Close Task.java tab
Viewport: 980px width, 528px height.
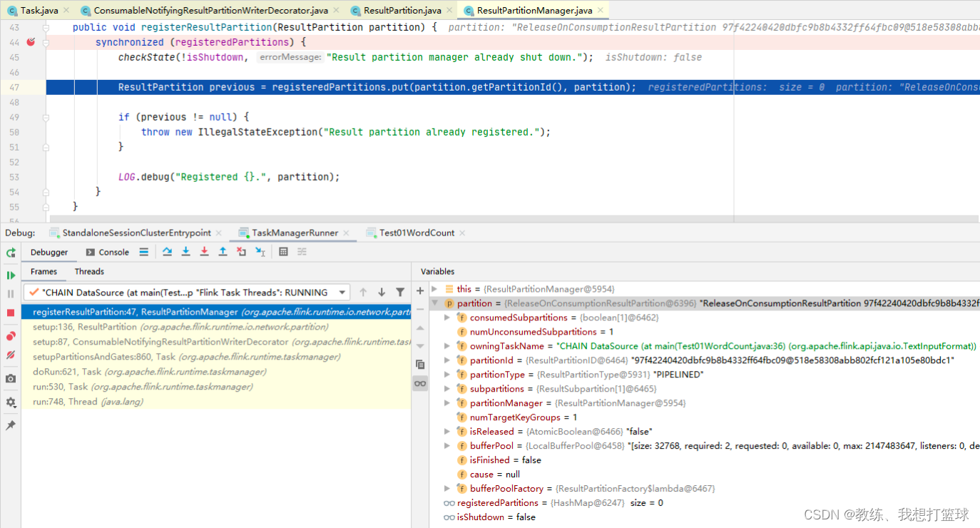[66, 11]
